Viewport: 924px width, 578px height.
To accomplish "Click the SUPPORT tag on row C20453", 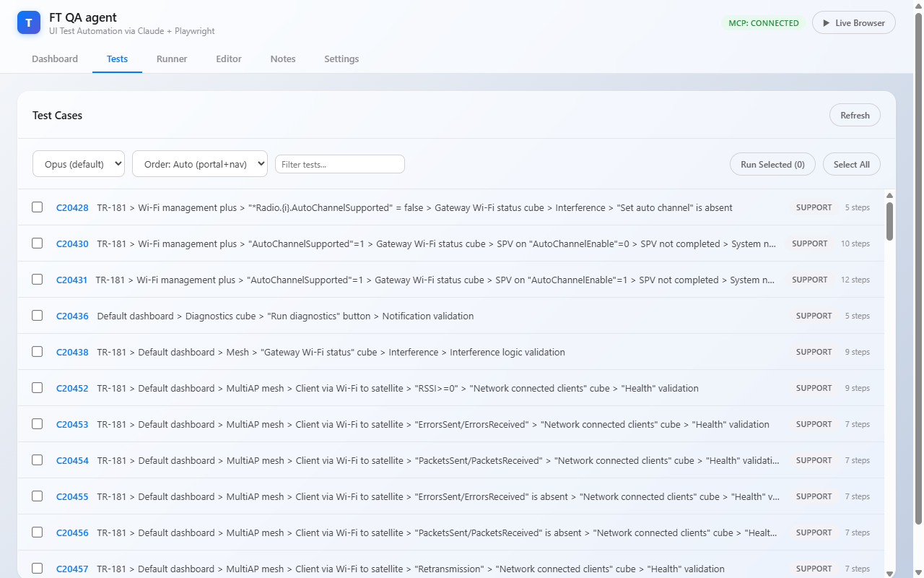I will point(814,424).
